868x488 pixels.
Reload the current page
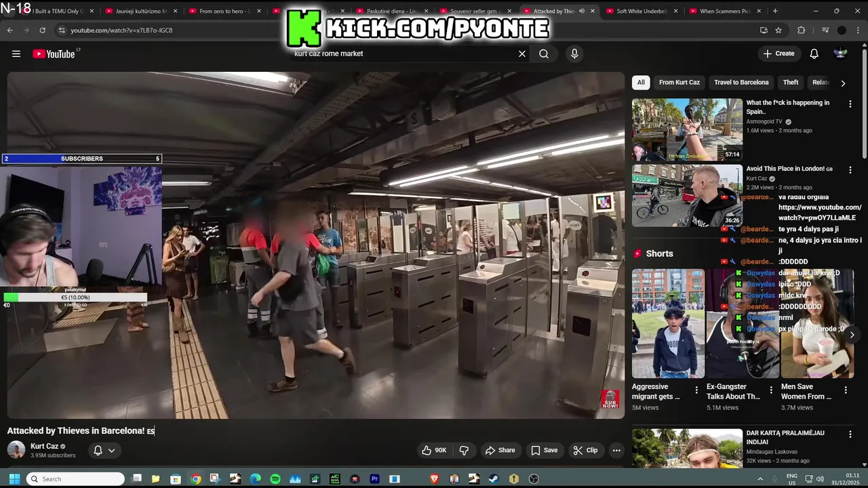[42, 30]
